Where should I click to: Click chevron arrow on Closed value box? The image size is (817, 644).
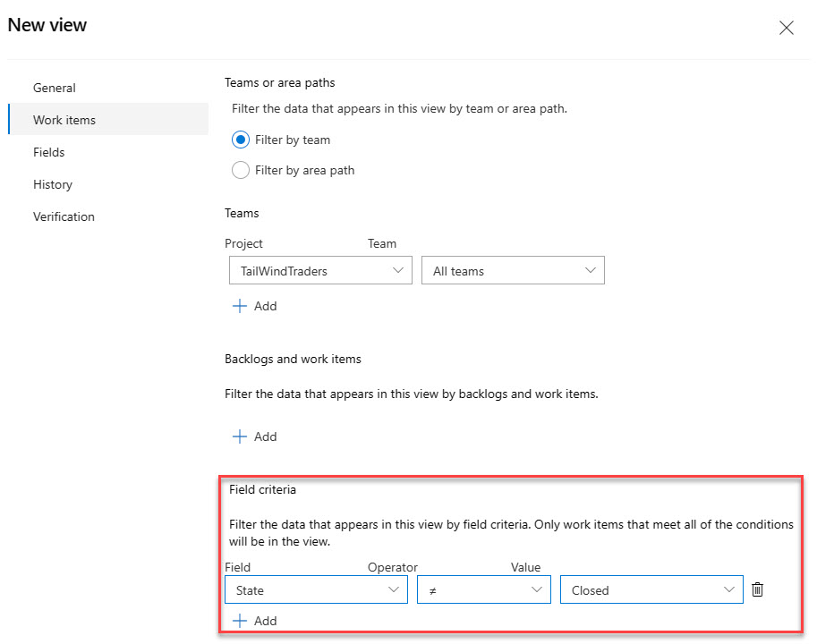pyautogui.click(x=728, y=590)
